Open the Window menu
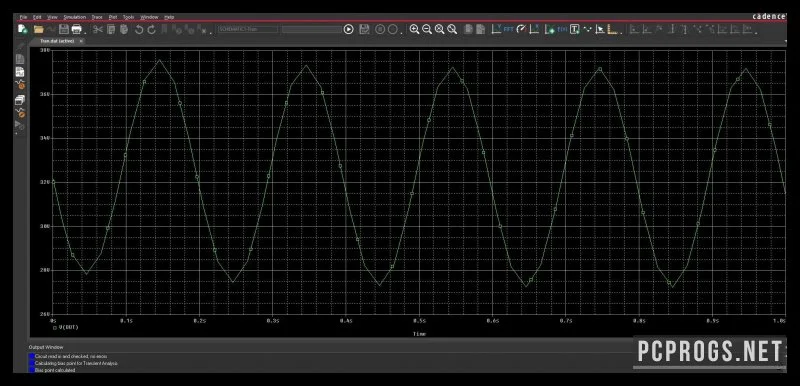800x386 pixels. pyautogui.click(x=149, y=17)
